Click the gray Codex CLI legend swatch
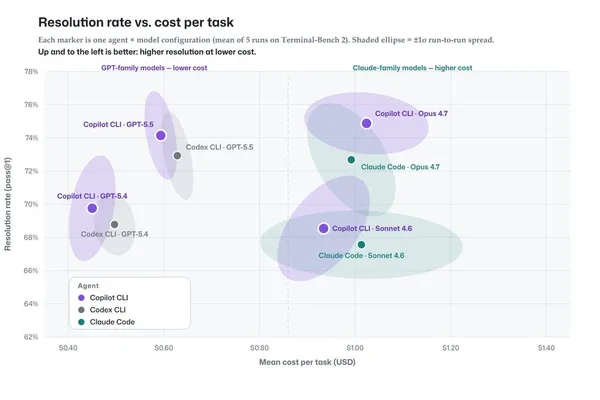Screen dimensions: 600x400 81,310
